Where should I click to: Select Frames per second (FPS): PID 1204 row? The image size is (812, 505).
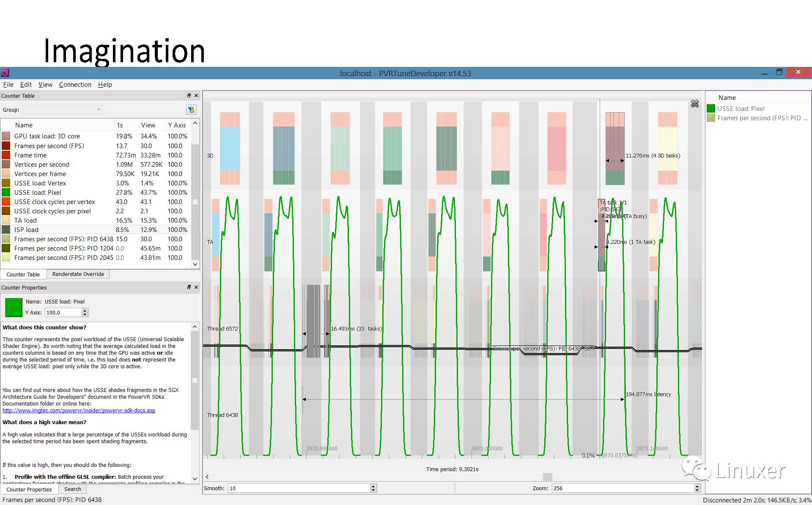point(96,248)
